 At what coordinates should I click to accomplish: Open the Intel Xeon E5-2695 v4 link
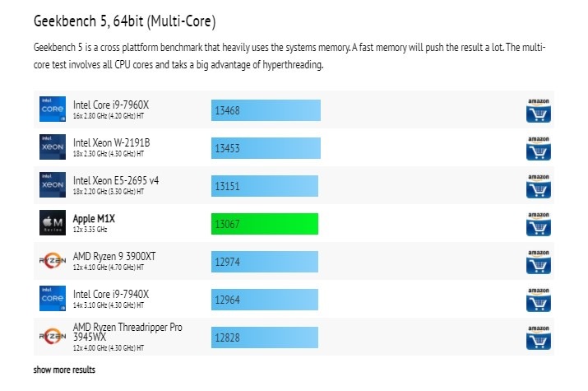pyautogui.click(x=118, y=180)
